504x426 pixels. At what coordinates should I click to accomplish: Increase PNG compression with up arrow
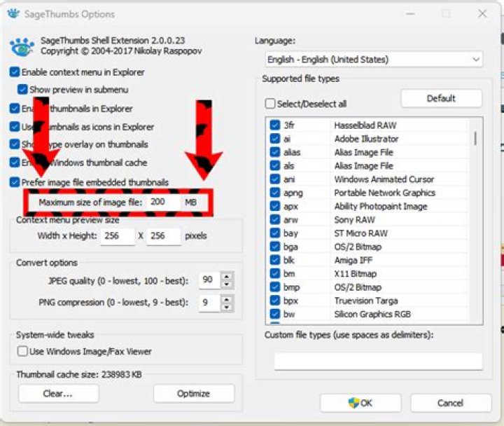(x=227, y=299)
